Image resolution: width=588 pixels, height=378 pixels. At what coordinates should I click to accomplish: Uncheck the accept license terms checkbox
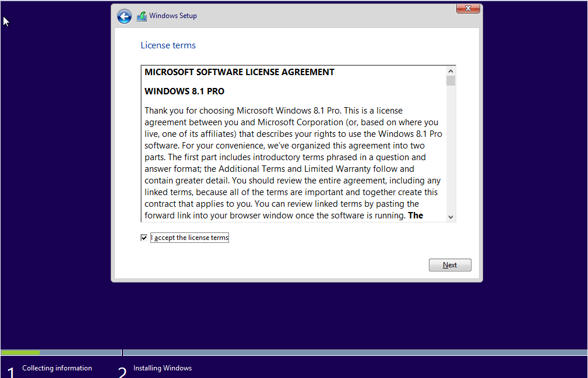point(144,238)
